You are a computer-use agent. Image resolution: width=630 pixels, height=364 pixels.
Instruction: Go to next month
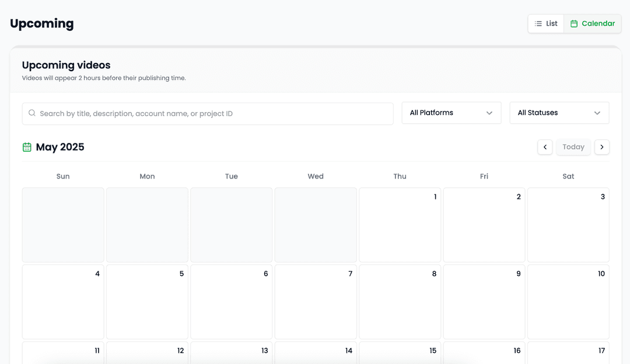click(602, 147)
